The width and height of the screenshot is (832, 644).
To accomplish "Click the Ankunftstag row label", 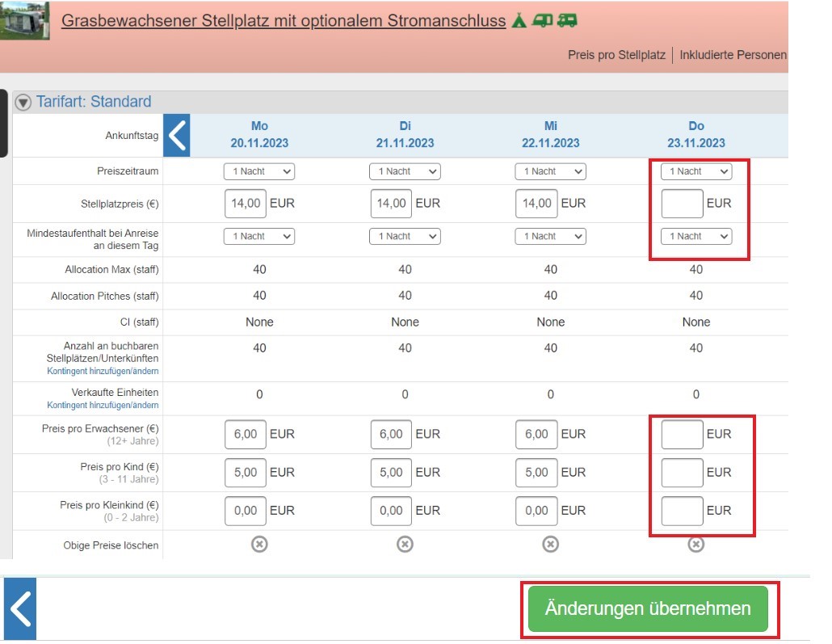I will [x=132, y=136].
